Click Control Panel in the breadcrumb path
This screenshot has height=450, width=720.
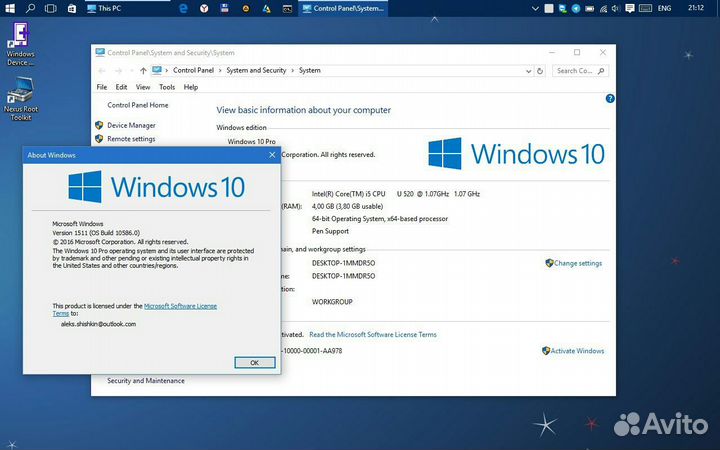click(x=193, y=70)
